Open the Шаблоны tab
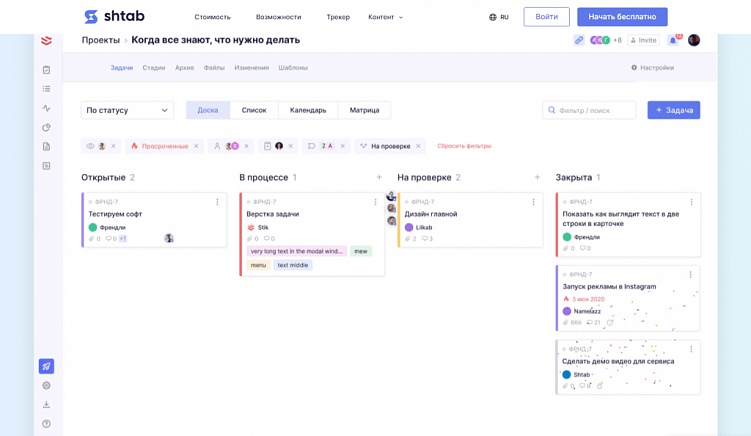Screen dimensions: 751x436 (293, 68)
